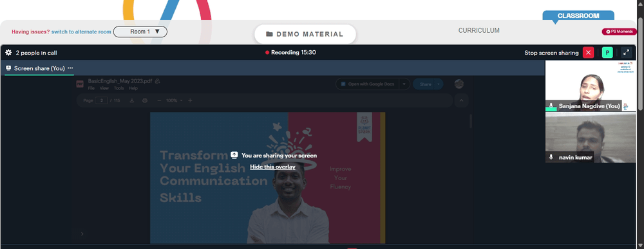Click switch to alternate room link

point(81,32)
